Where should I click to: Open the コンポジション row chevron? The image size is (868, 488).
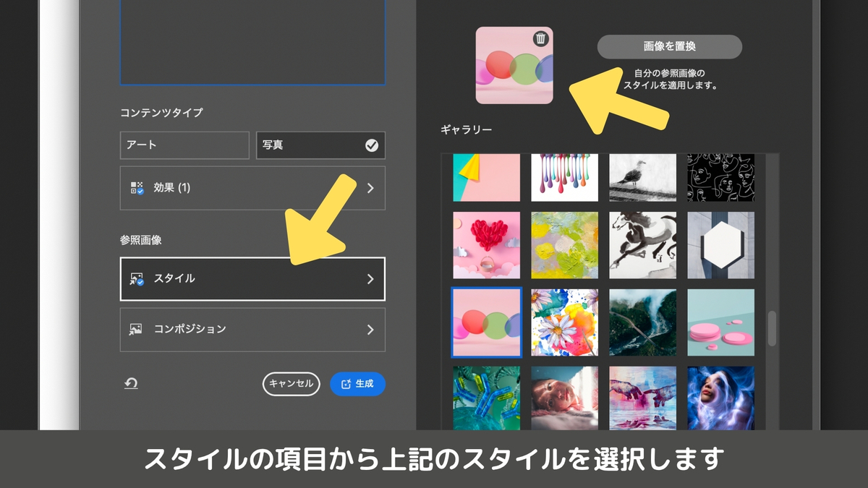click(x=370, y=330)
